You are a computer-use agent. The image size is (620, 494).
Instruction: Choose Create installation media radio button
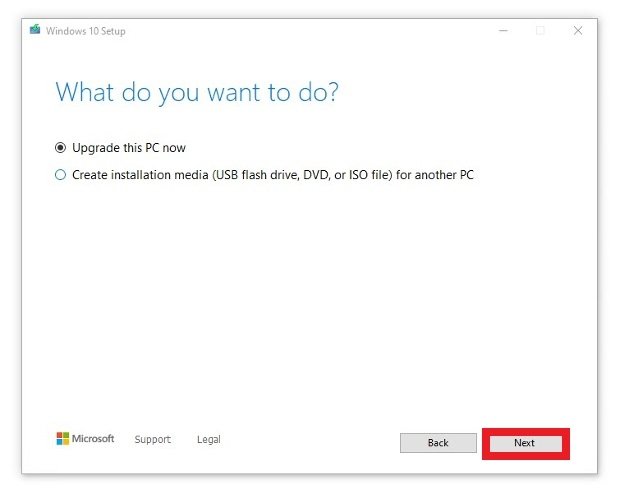pyautogui.click(x=60, y=175)
